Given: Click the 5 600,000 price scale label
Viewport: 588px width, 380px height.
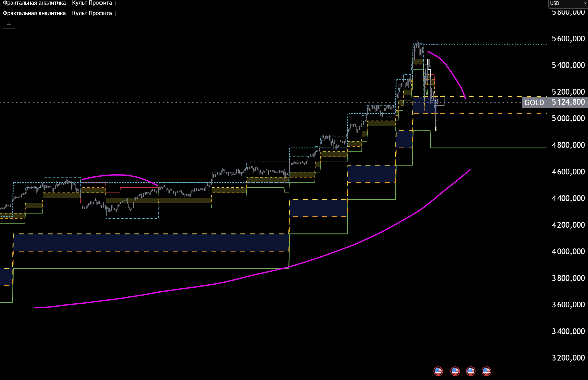Looking at the screenshot, I should 568,39.
